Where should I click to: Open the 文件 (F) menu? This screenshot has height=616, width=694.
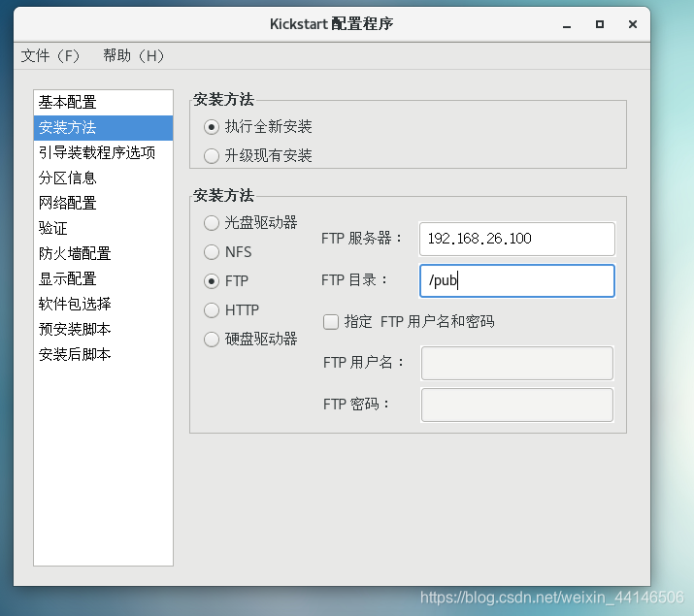click(50, 55)
